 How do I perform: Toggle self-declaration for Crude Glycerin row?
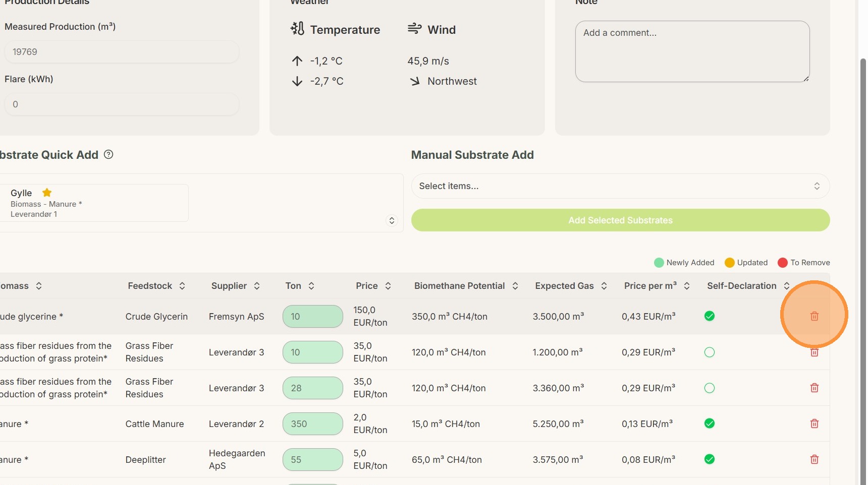point(709,316)
